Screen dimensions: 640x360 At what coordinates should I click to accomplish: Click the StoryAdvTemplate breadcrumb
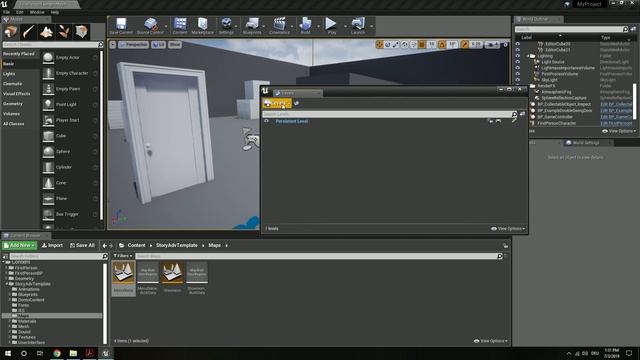pos(177,245)
